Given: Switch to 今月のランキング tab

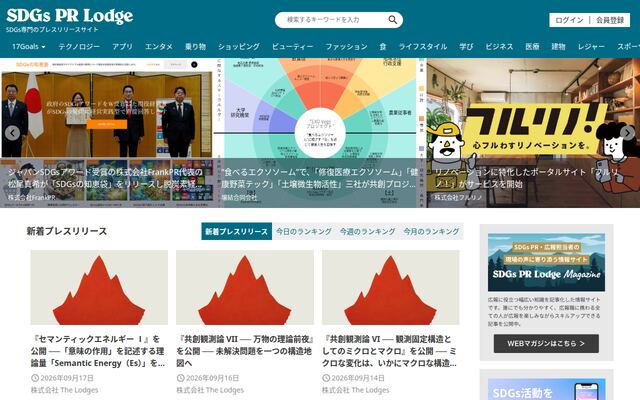Looking at the screenshot, I should (431, 231).
